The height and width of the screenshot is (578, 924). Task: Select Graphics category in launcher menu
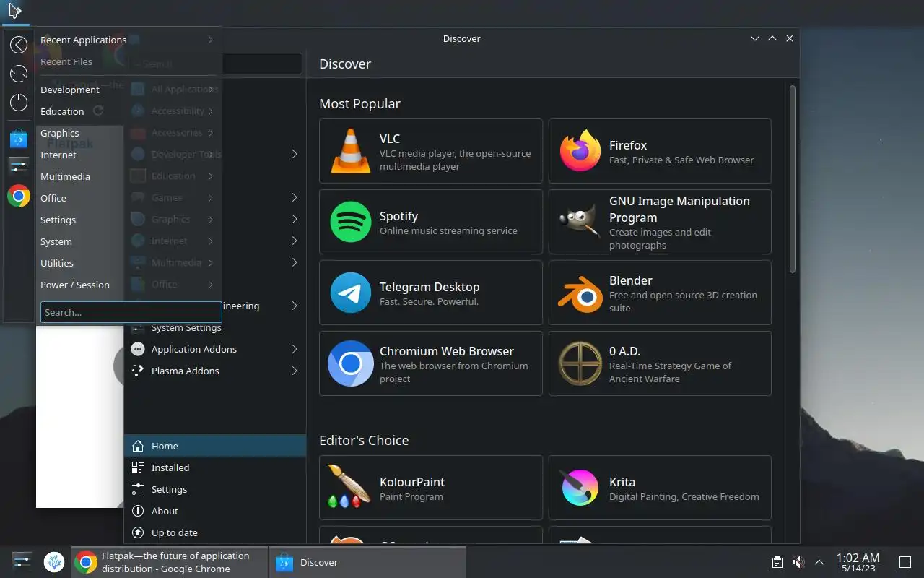tap(60, 133)
